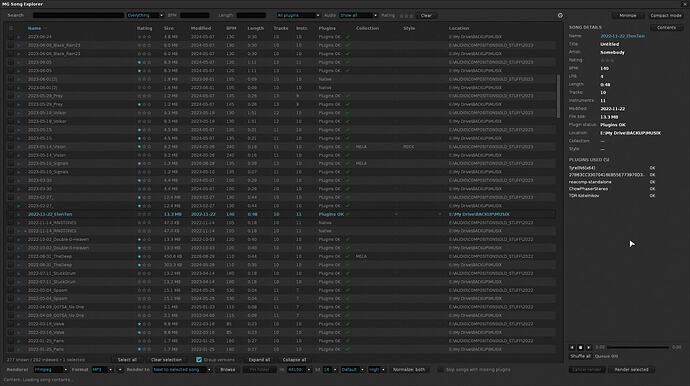Click the Collapse all button
The height and width of the screenshot is (386, 690).
(x=294, y=360)
